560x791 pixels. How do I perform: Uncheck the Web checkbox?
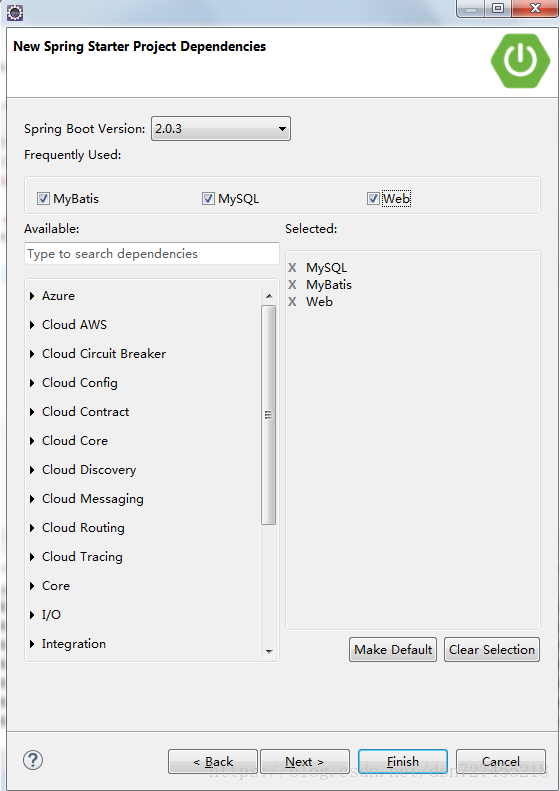click(x=373, y=199)
